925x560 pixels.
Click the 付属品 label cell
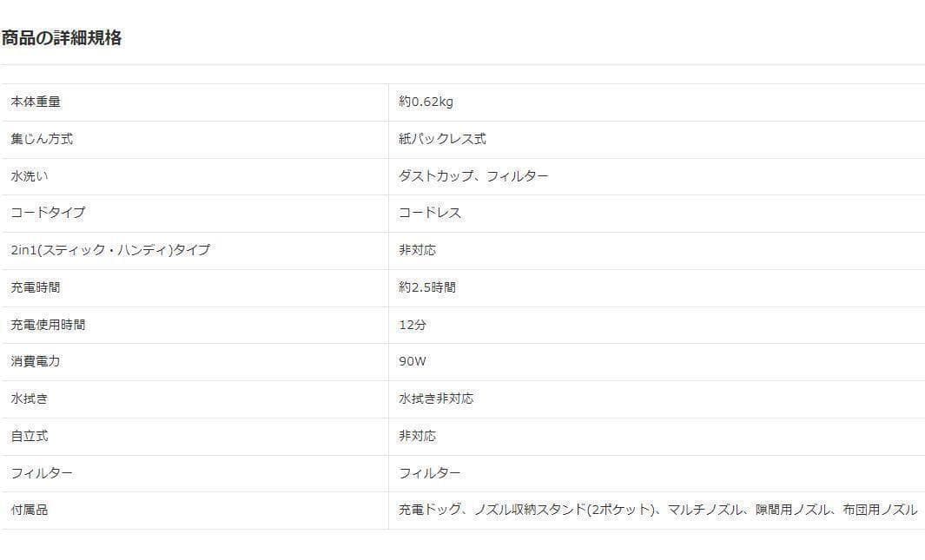pos(30,511)
